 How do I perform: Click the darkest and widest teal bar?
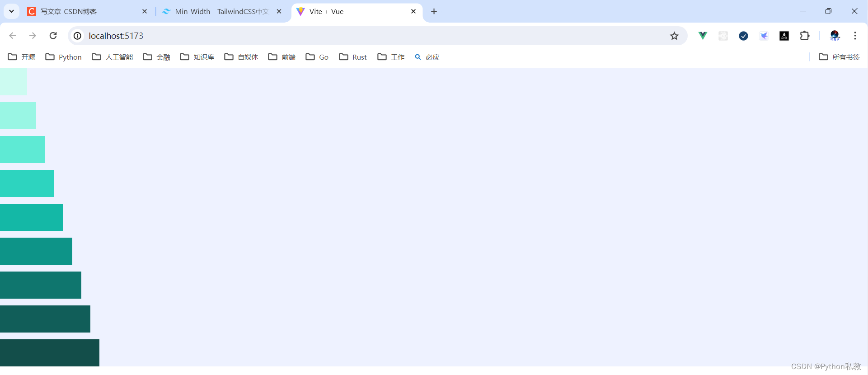coord(50,353)
